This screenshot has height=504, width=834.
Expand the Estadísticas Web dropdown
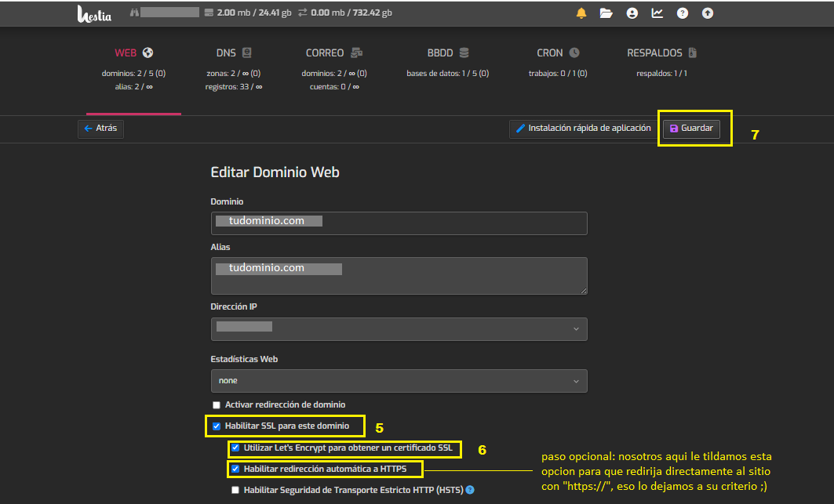click(x=399, y=381)
